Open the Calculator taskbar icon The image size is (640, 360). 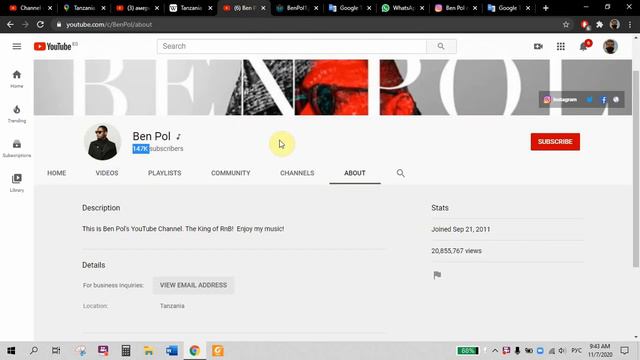[126, 351]
